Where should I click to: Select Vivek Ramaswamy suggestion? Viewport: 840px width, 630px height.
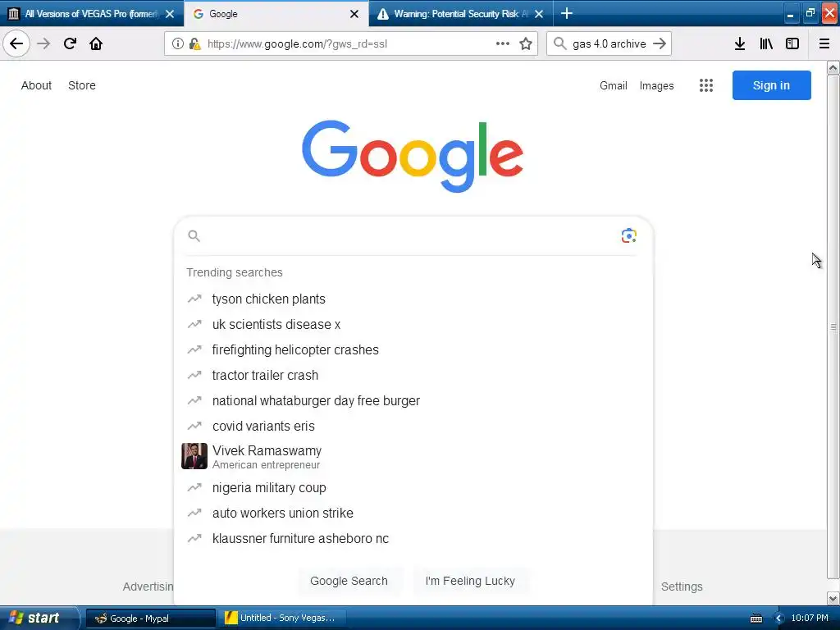pyautogui.click(x=413, y=457)
